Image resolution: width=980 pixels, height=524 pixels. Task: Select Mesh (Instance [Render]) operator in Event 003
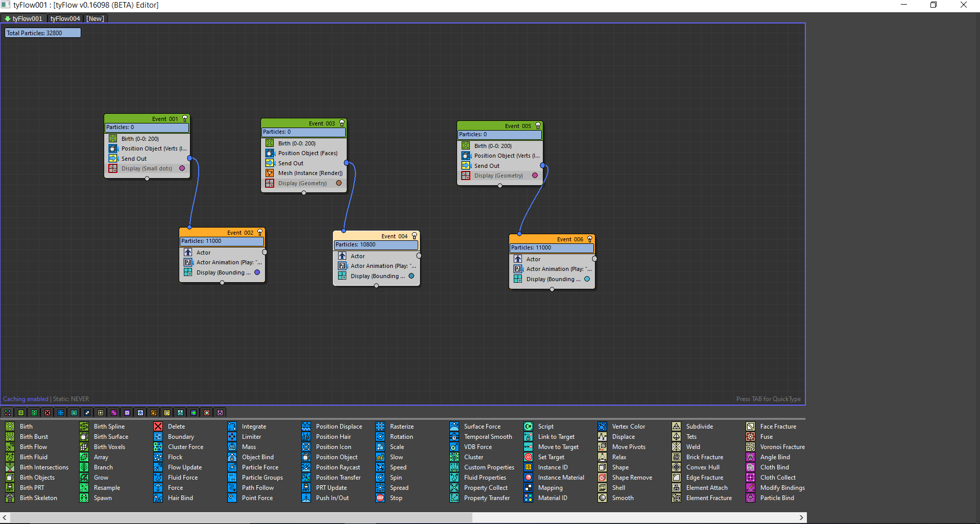click(310, 173)
